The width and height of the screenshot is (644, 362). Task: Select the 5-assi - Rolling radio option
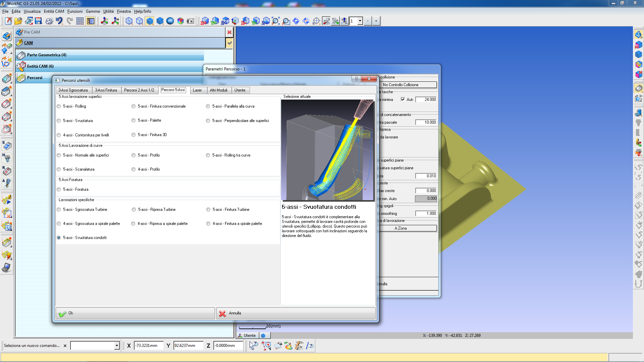pos(71,106)
